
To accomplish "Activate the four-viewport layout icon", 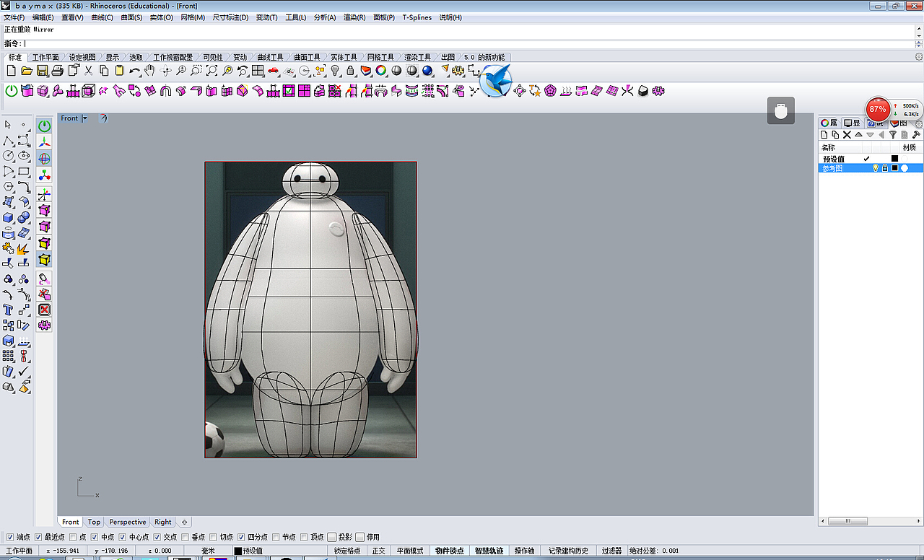I will pos(258,71).
